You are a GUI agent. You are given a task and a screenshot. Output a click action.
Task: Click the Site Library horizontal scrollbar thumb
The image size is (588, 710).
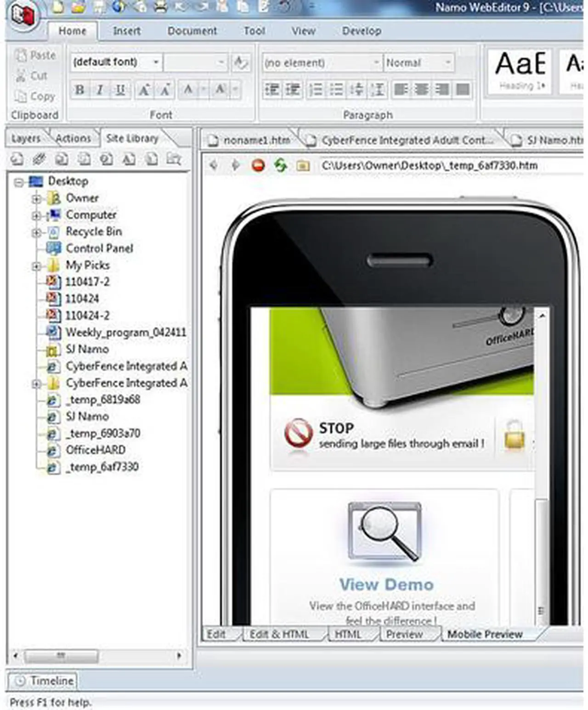61,655
